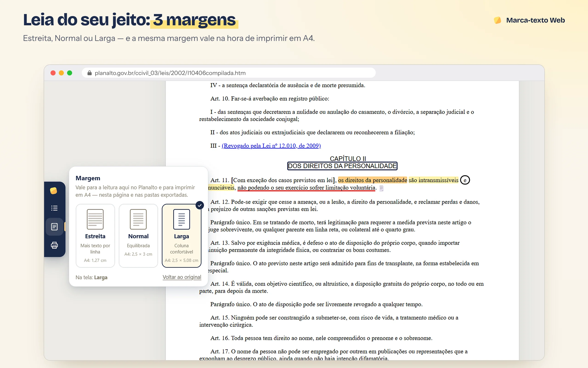The width and height of the screenshot is (588, 368).
Task: Click the printer icon in sidebar
Action: pos(54,245)
